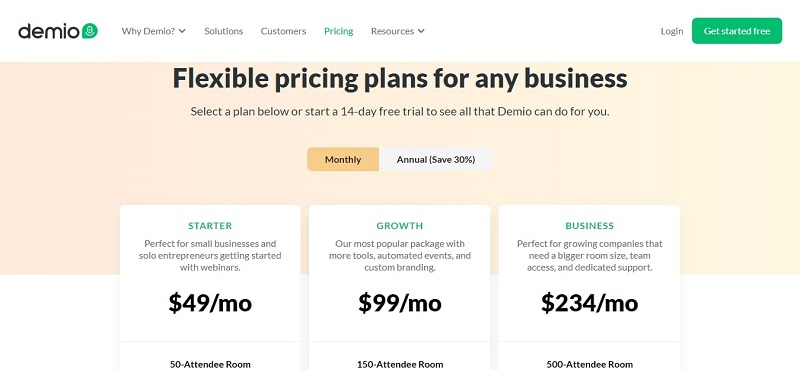Click the Get started free button
Screen dimensions: 800x370
[737, 31]
